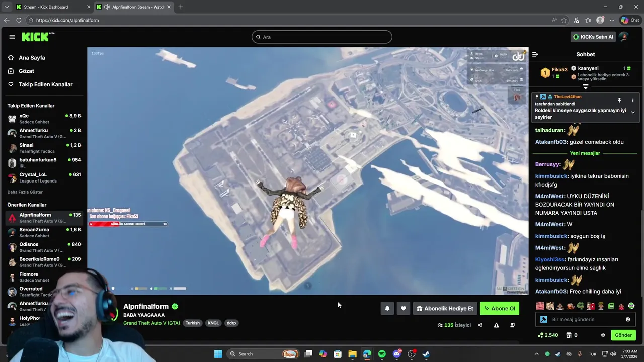Open BeceriksizRome0 channel
This screenshot has height=362, width=644.
[44, 262]
